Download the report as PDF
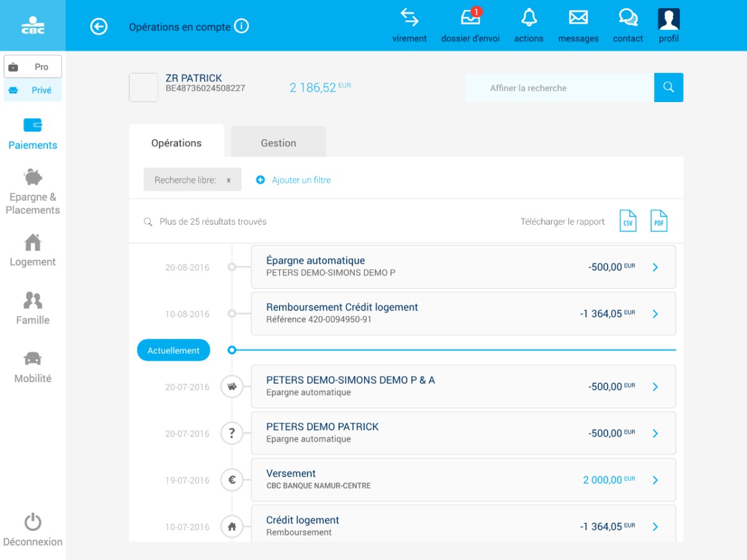The width and height of the screenshot is (747, 560). (659, 221)
